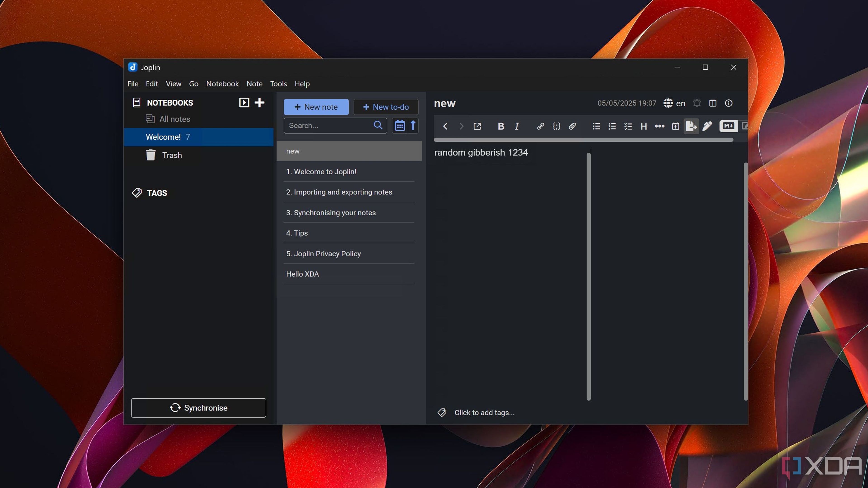The image size is (868, 488).
Task: Open '2. Importing and exporting notes'
Action: click(x=349, y=192)
